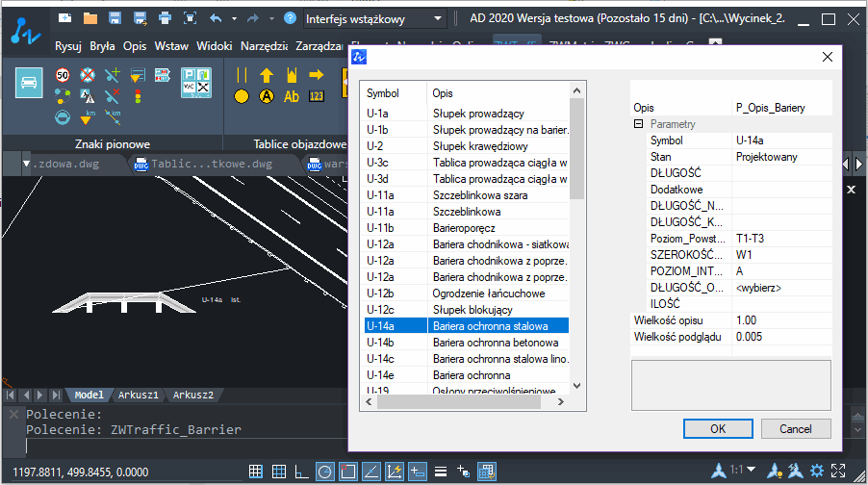Open the parking and services sign board icon
Screen dimensions: 868x485
click(x=196, y=83)
